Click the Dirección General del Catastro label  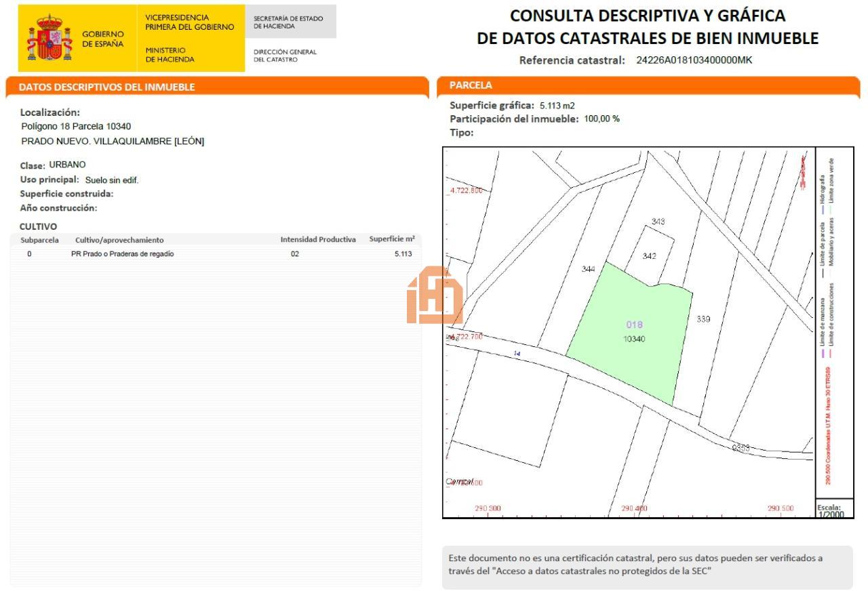[x=285, y=55]
